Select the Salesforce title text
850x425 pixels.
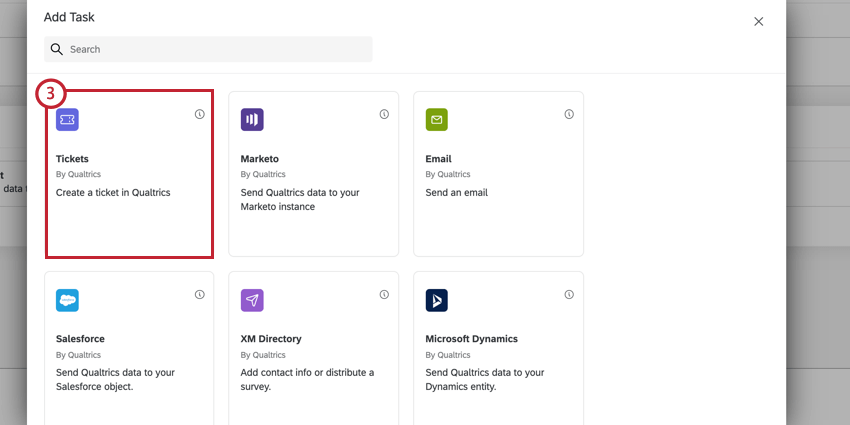pyautogui.click(x=80, y=339)
